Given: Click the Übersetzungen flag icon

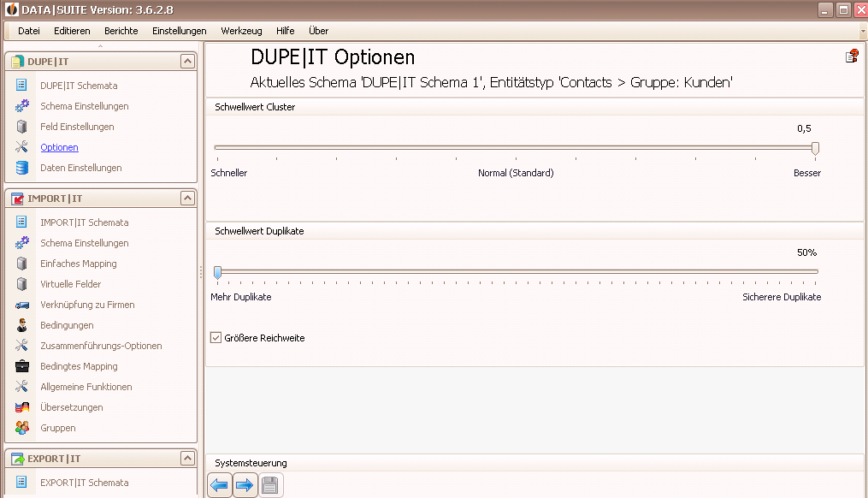Looking at the screenshot, I should [22, 407].
